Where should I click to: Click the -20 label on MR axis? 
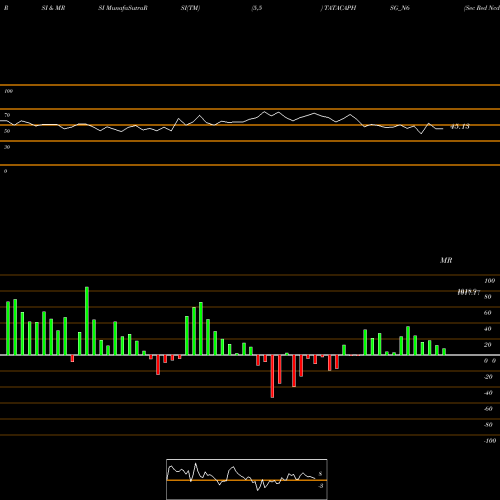pos(488,377)
